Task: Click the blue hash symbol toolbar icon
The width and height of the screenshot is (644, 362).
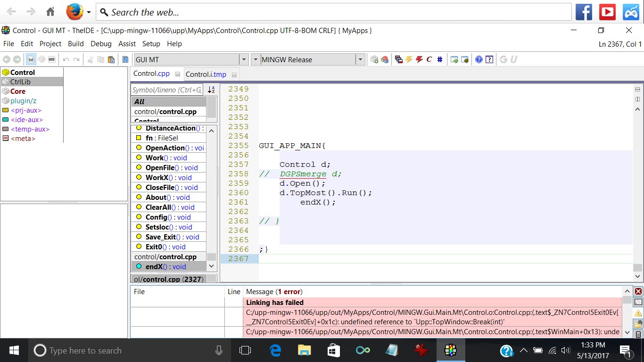Action: pyautogui.click(x=439, y=59)
